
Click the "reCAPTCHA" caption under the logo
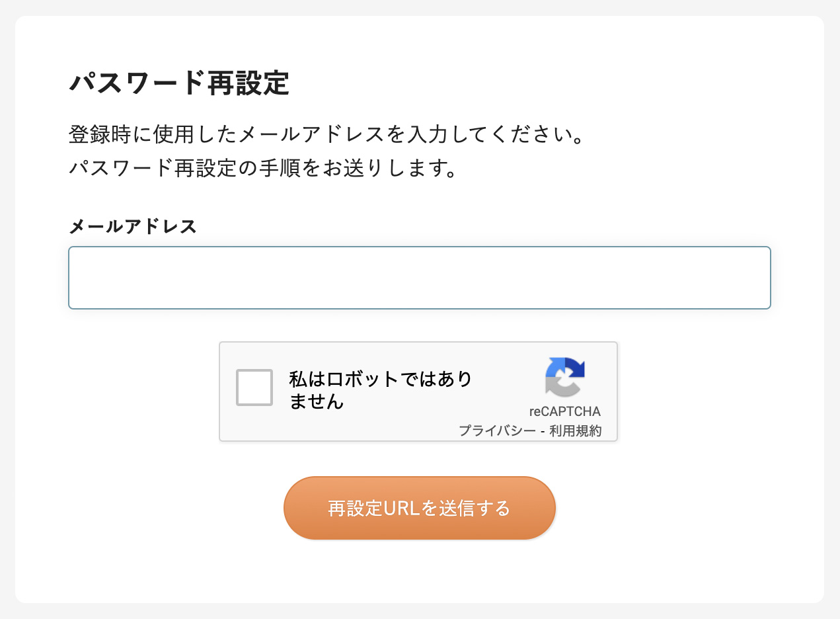pyautogui.click(x=564, y=411)
